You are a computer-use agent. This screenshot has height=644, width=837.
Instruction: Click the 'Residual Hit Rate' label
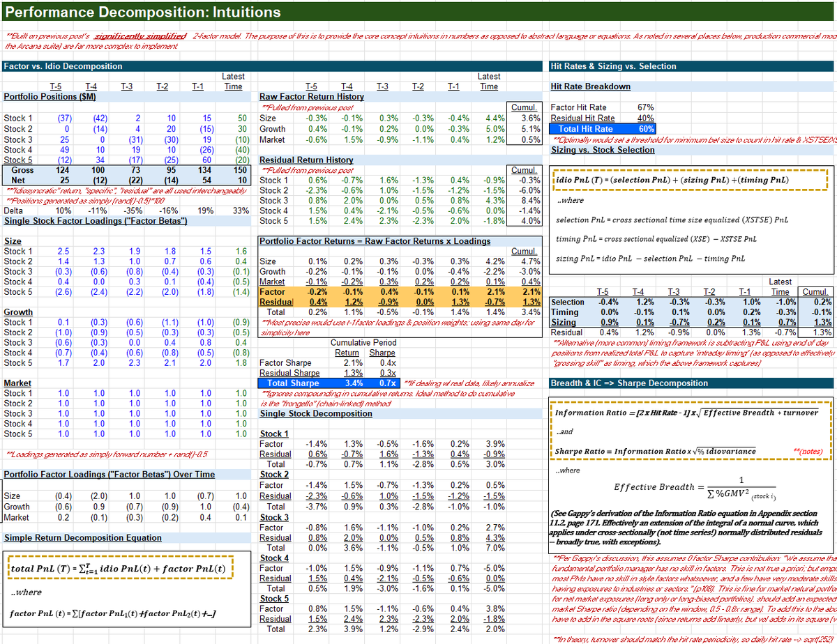[x=582, y=118]
